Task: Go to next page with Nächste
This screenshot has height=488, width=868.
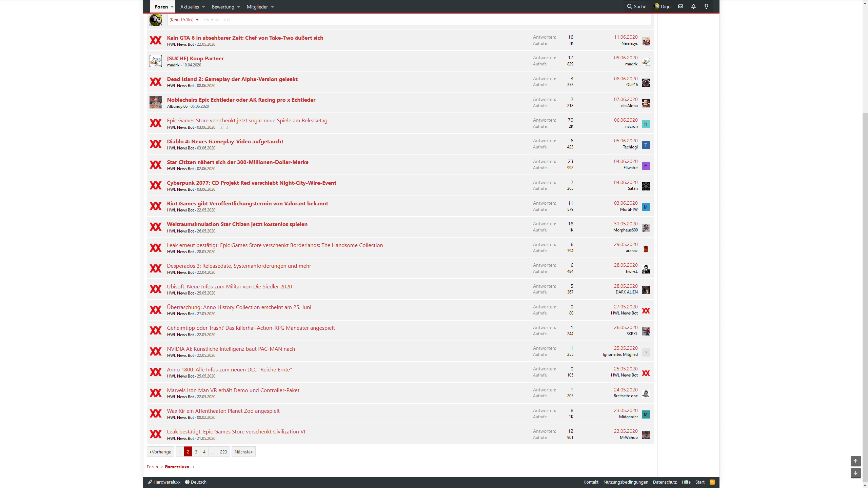Action: 243,452
